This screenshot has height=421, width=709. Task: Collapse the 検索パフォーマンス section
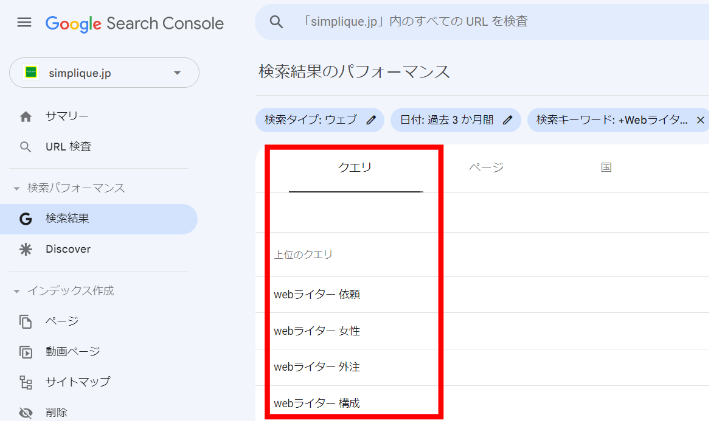tap(17, 188)
